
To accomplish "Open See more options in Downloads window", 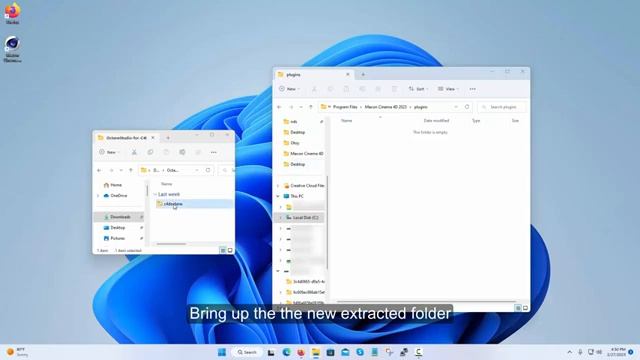I will pyautogui.click(x=213, y=152).
